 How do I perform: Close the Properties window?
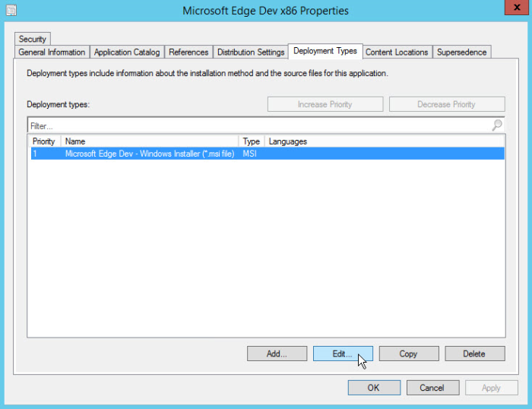(x=517, y=8)
